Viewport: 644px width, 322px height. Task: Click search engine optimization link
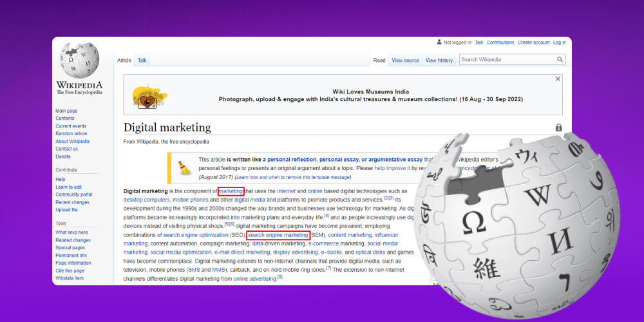tap(196, 235)
